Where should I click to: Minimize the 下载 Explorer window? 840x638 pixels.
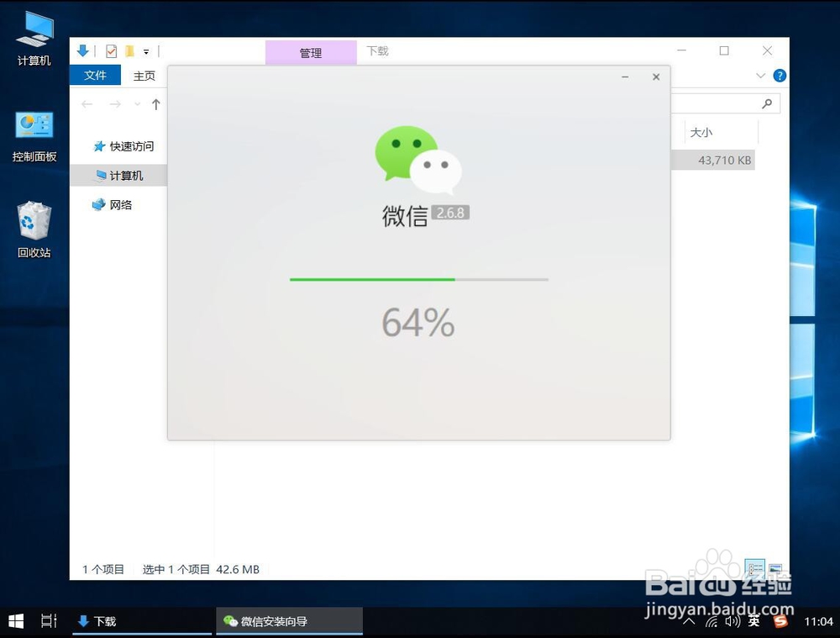click(x=681, y=50)
